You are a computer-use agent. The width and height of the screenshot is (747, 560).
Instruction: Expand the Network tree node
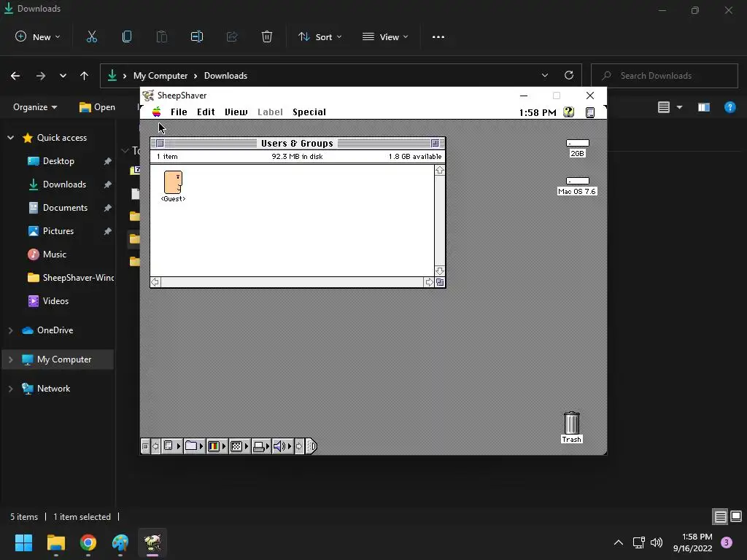coord(10,389)
